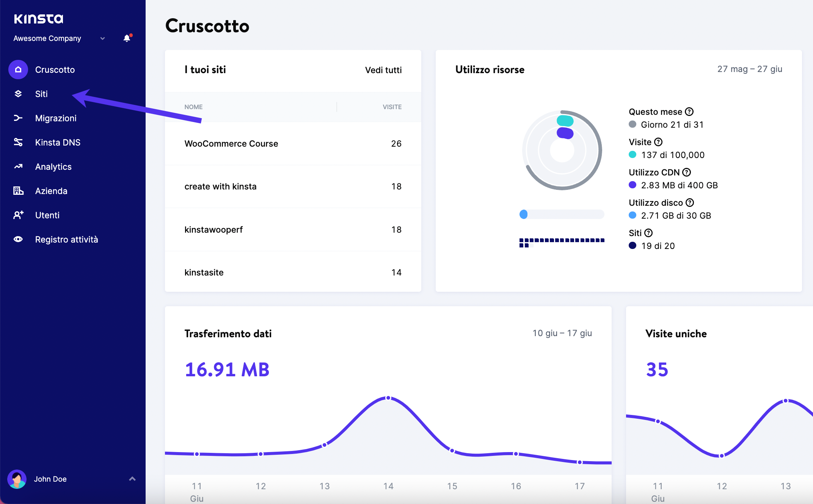Open the Visite help tooltip icon
813x504 pixels.
click(659, 142)
